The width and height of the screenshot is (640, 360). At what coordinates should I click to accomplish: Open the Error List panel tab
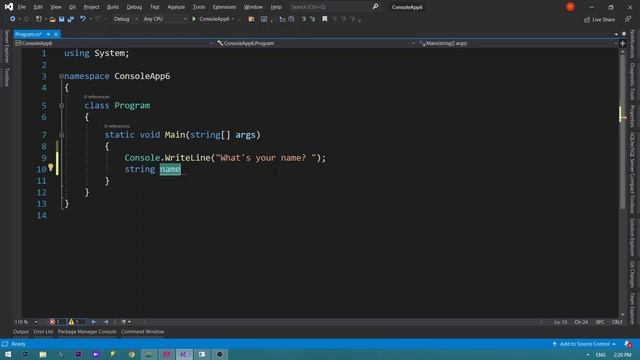(x=43, y=332)
